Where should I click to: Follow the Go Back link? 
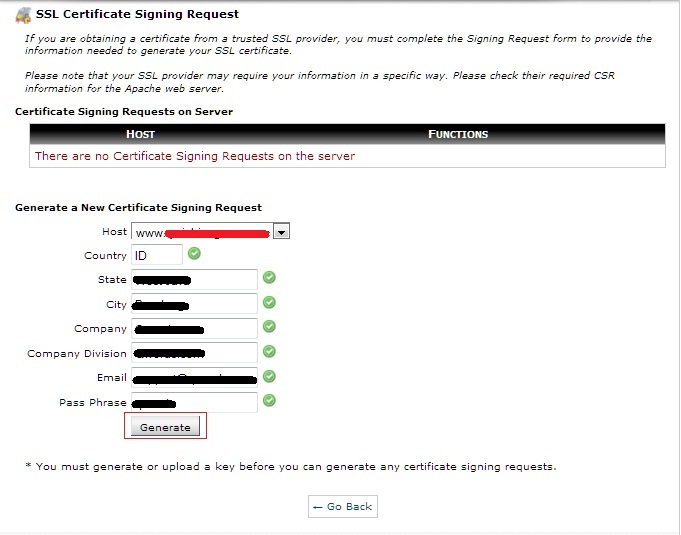(x=342, y=507)
